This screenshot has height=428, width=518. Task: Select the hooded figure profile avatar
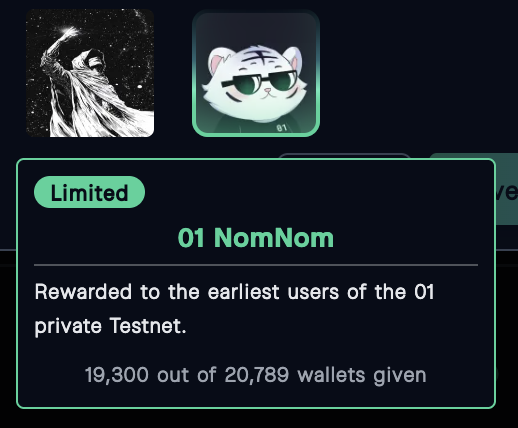click(90, 73)
